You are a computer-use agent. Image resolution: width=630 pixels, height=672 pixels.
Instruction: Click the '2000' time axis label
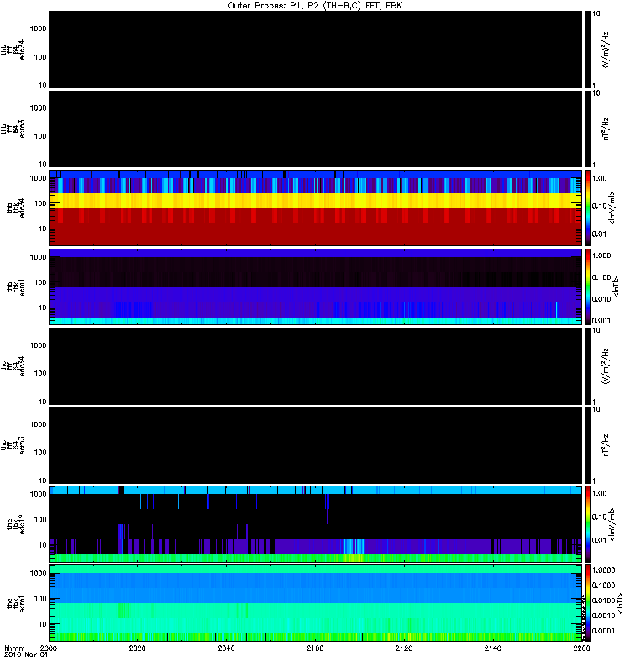point(49,648)
